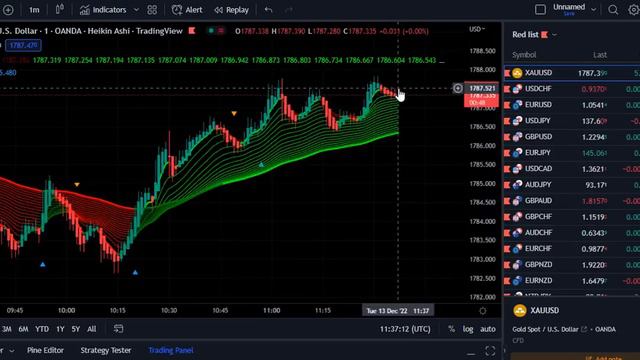Maximize the bottom panel
Image resolution: width=640 pixels, height=360 pixels.
point(490,351)
